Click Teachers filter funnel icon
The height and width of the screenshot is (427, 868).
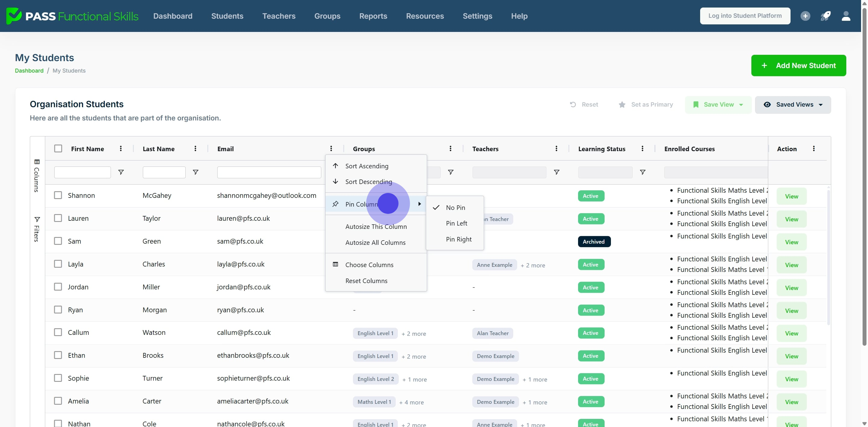click(557, 172)
